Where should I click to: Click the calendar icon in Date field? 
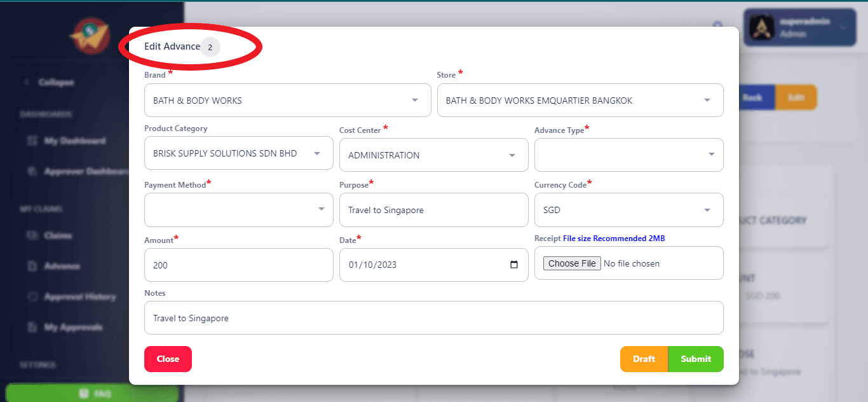tap(514, 265)
